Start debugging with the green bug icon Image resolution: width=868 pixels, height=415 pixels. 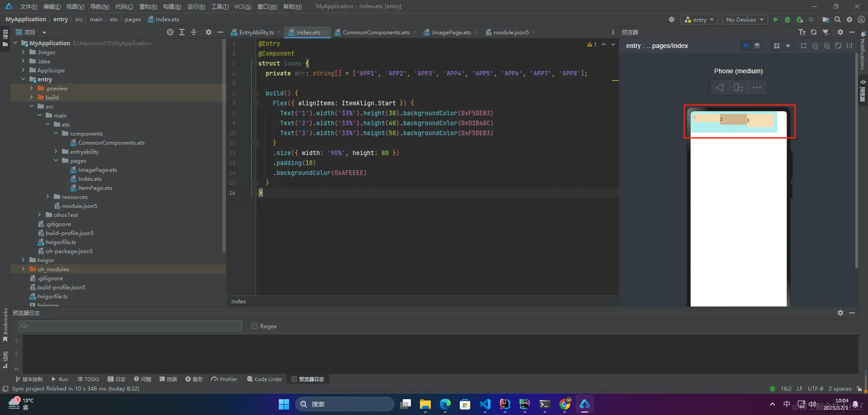(787, 19)
